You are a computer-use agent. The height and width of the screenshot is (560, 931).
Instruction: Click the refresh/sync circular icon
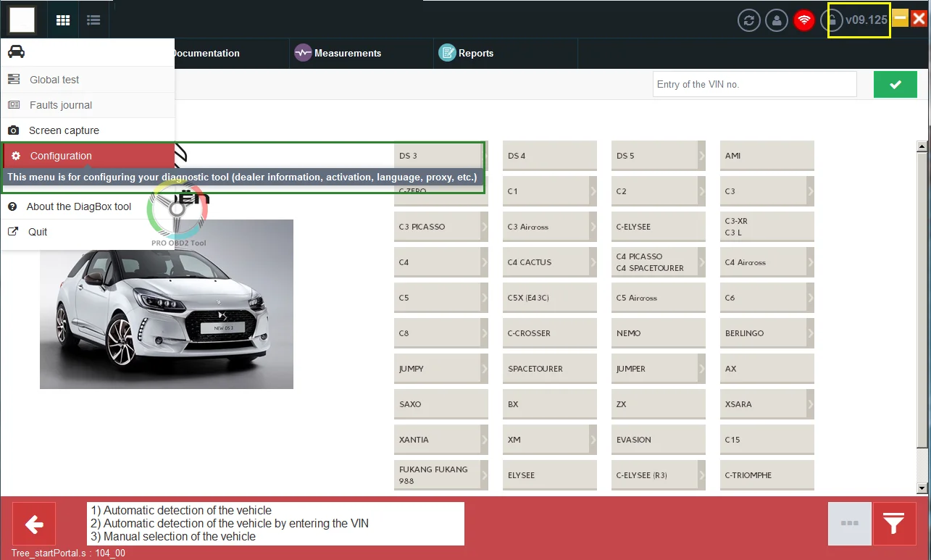[749, 20]
